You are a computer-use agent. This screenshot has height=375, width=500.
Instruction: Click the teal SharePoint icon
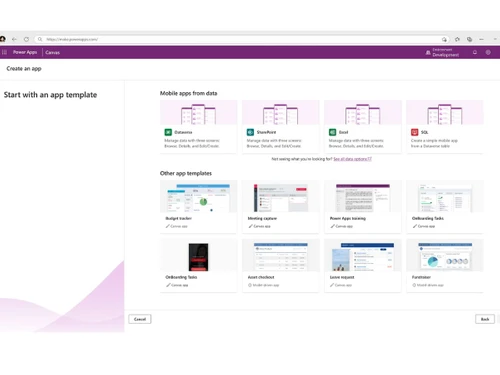point(250,132)
